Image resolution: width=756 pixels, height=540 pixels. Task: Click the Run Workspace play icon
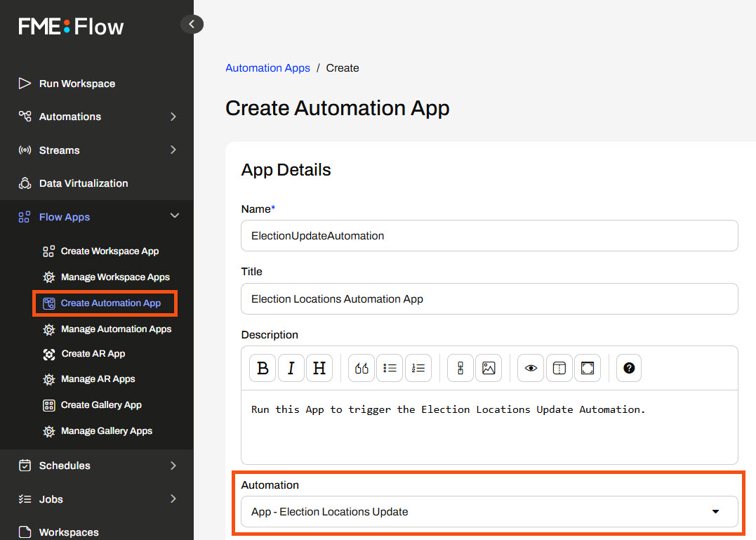[x=25, y=84]
